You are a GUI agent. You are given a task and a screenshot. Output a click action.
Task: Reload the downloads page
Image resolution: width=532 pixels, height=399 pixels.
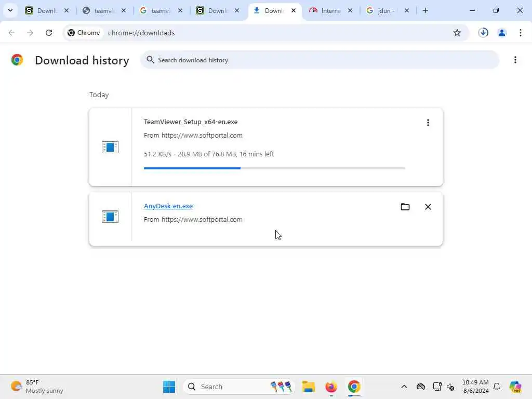(49, 33)
